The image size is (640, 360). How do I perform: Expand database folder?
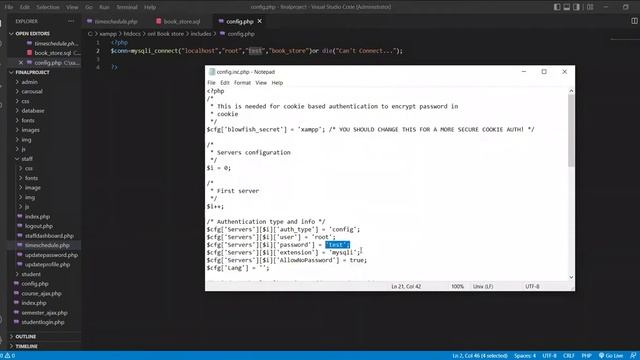(33, 111)
